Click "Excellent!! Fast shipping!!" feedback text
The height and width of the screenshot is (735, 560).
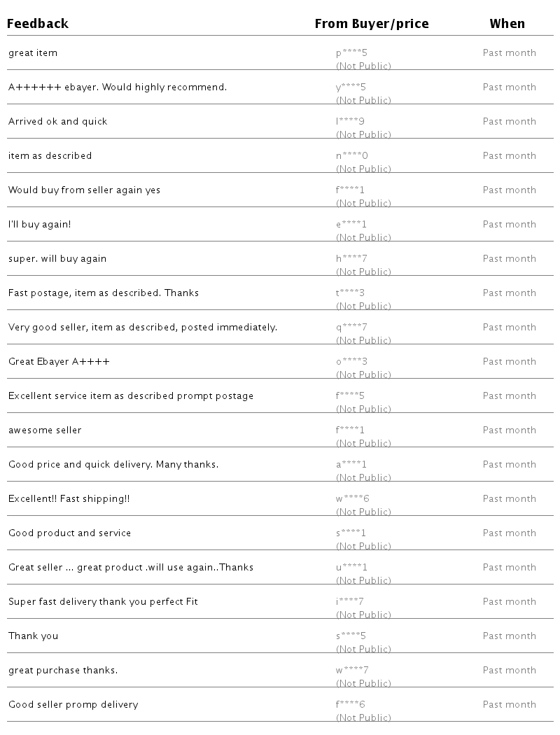69,499
